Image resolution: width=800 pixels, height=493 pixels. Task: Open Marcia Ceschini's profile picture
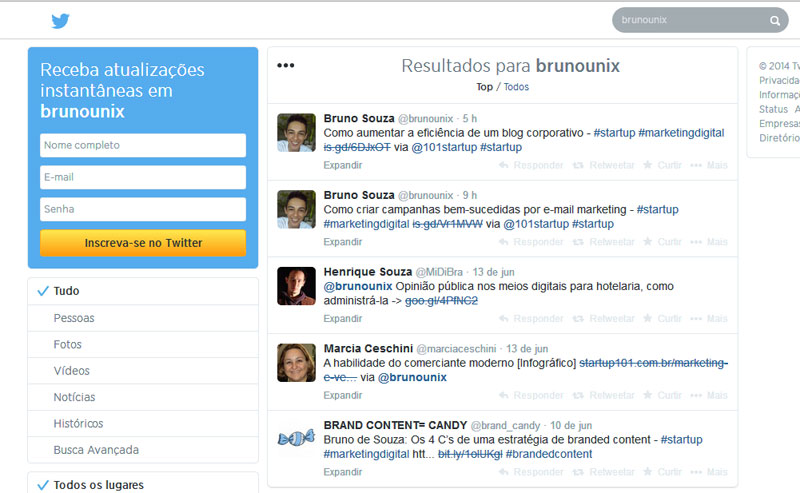(296, 363)
